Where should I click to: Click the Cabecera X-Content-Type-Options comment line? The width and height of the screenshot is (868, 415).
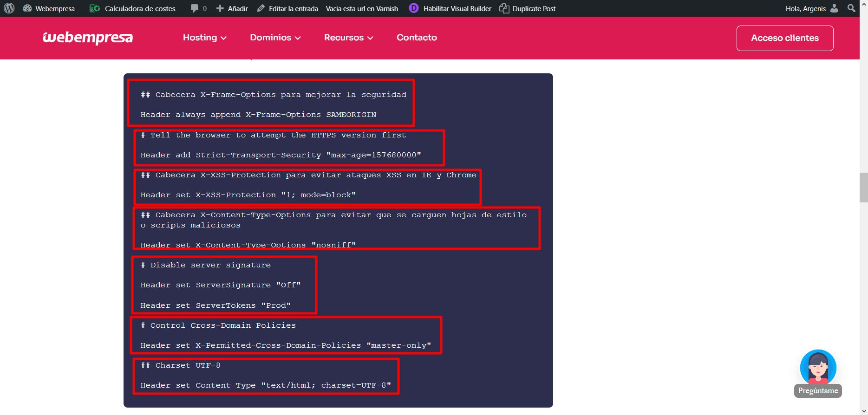tap(333, 220)
